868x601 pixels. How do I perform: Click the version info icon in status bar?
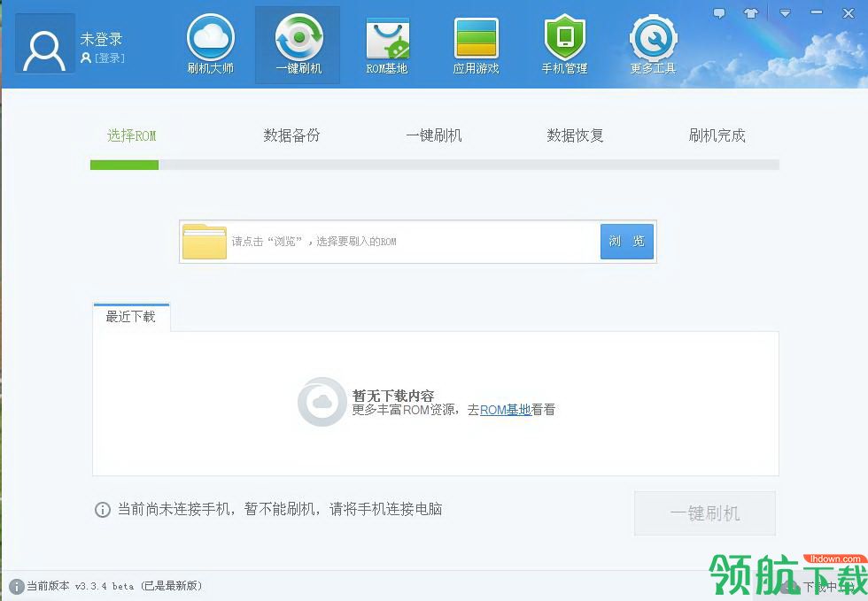[17, 586]
